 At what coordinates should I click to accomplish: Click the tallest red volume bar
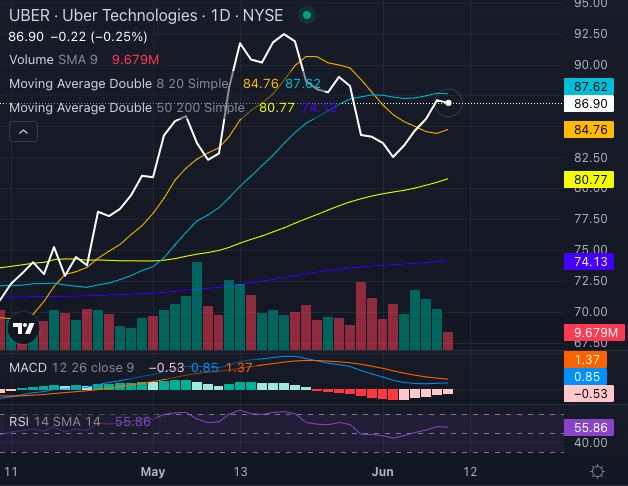361,316
